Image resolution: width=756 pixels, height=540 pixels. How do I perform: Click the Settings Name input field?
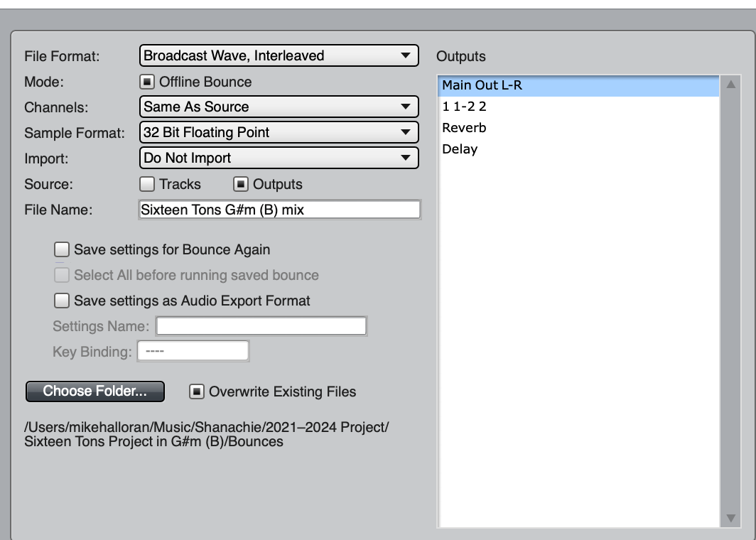(x=261, y=326)
